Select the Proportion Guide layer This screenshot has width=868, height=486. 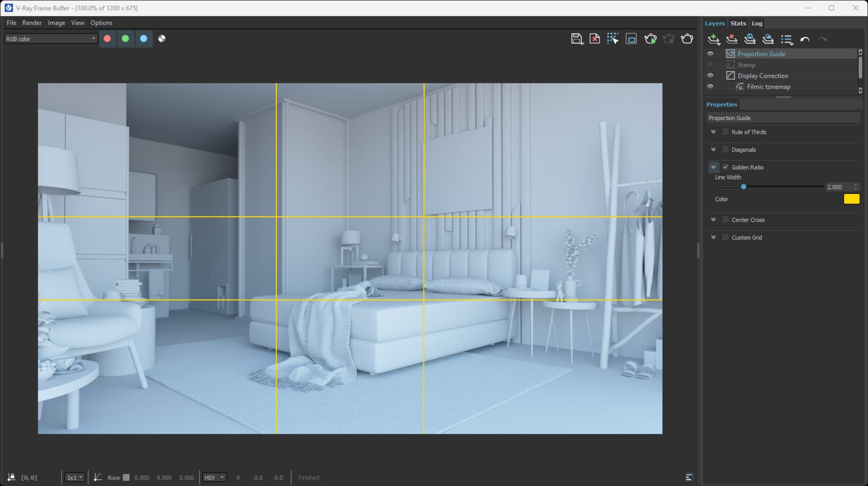(x=790, y=54)
